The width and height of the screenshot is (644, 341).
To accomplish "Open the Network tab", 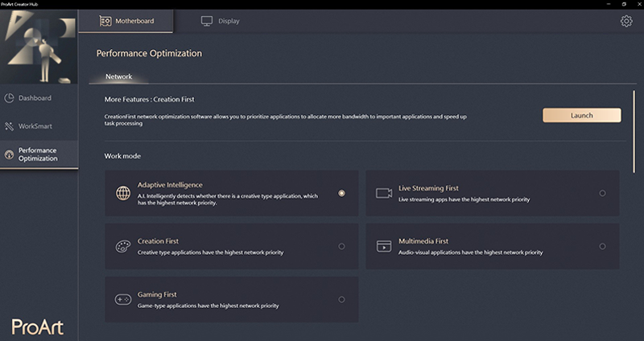I will click(118, 76).
